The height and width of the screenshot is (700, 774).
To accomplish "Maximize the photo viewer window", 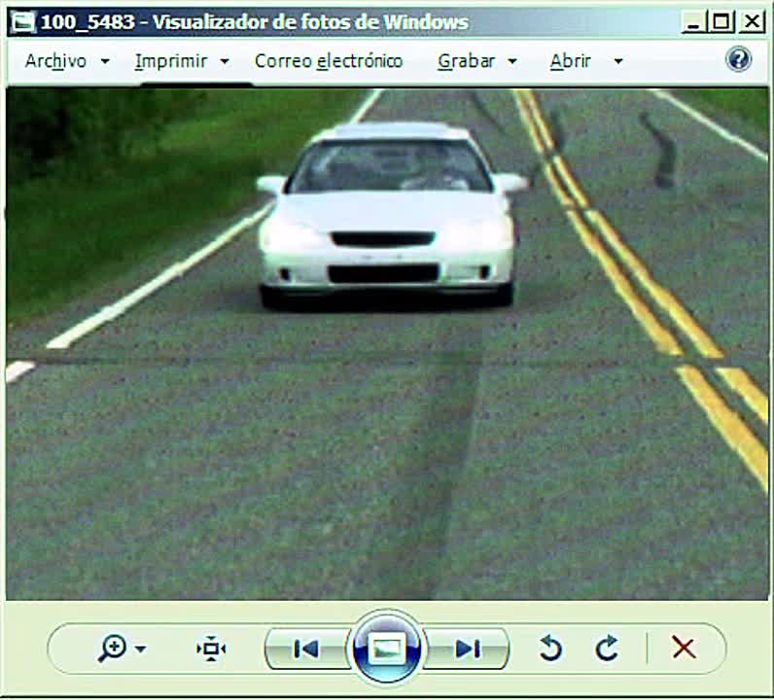I will click(x=721, y=22).
